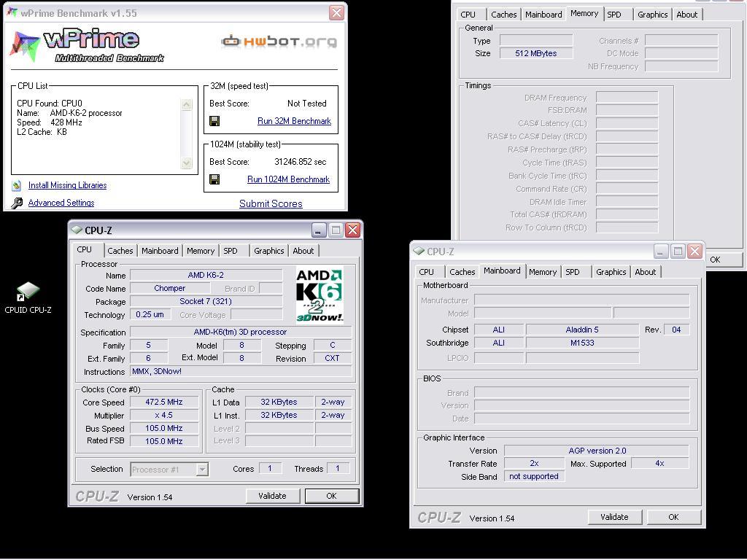Switch to Mainboard tab in CPU window
The image size is (747, 560).
[x=160, y=251]
